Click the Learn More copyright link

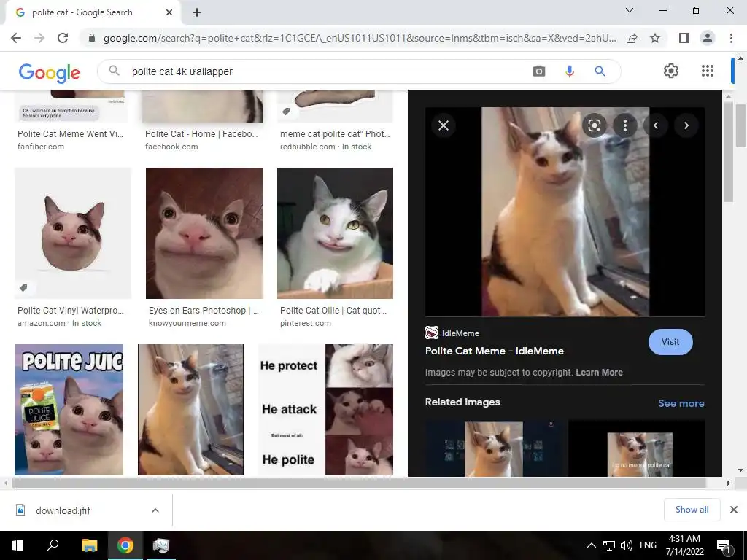600,373
